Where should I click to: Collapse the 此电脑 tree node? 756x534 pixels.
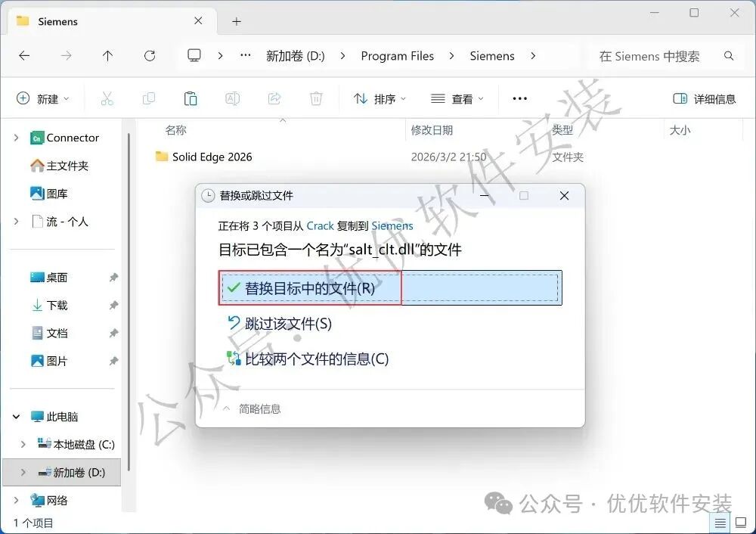(x=17, y=417)
